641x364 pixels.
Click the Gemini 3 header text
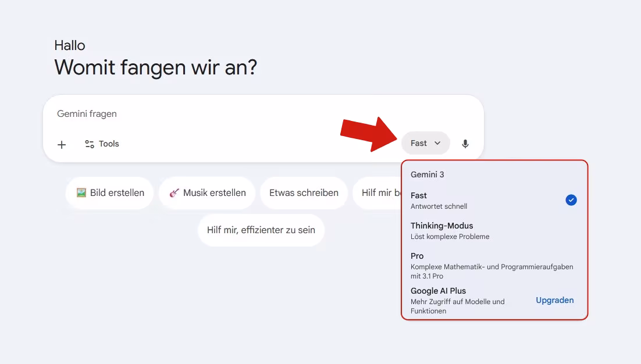(427, 174)
